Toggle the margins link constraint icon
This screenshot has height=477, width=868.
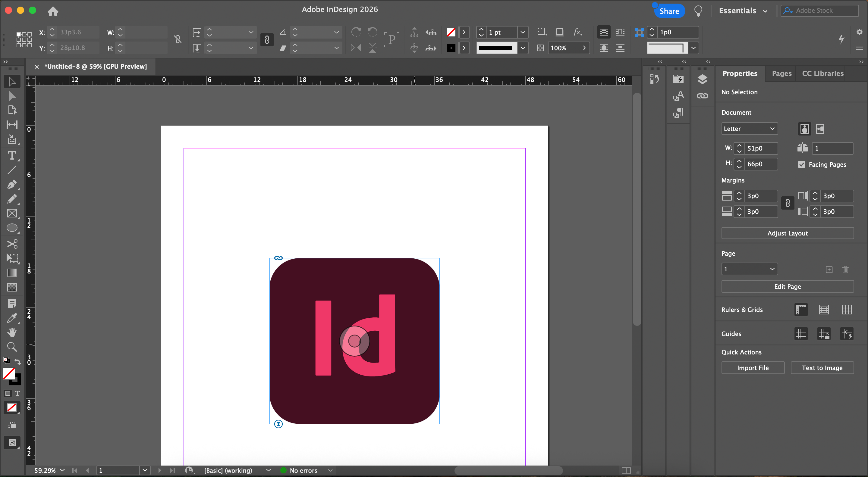coord(788,203)
